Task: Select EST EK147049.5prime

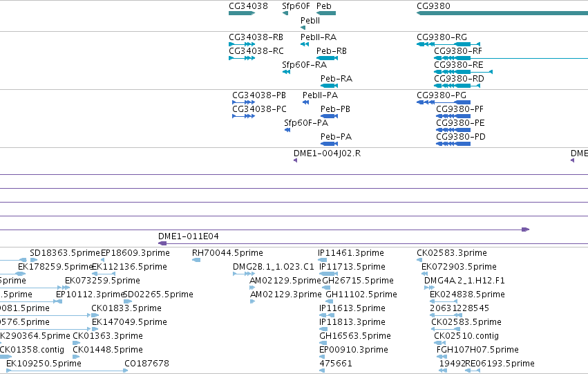Action: [129, 323]
